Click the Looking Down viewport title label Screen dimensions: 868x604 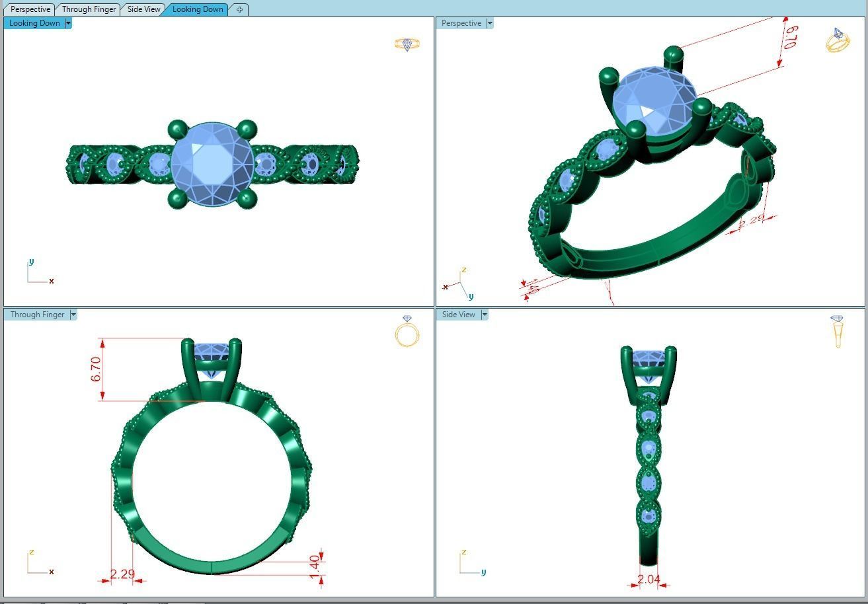click(x=34, y=23)
